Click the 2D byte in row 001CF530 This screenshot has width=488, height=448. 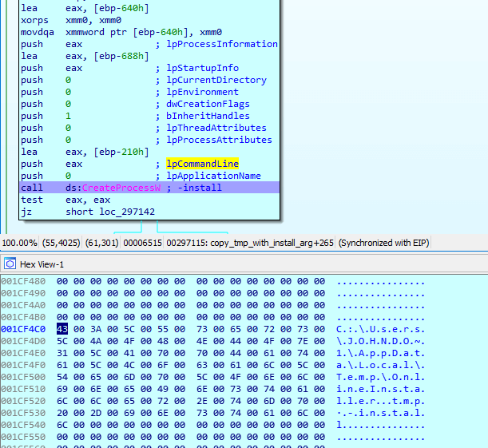coord(96,413)
